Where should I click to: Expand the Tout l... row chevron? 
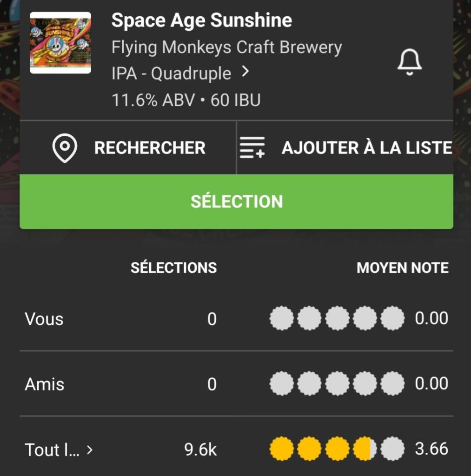click(x=90, y=450)
